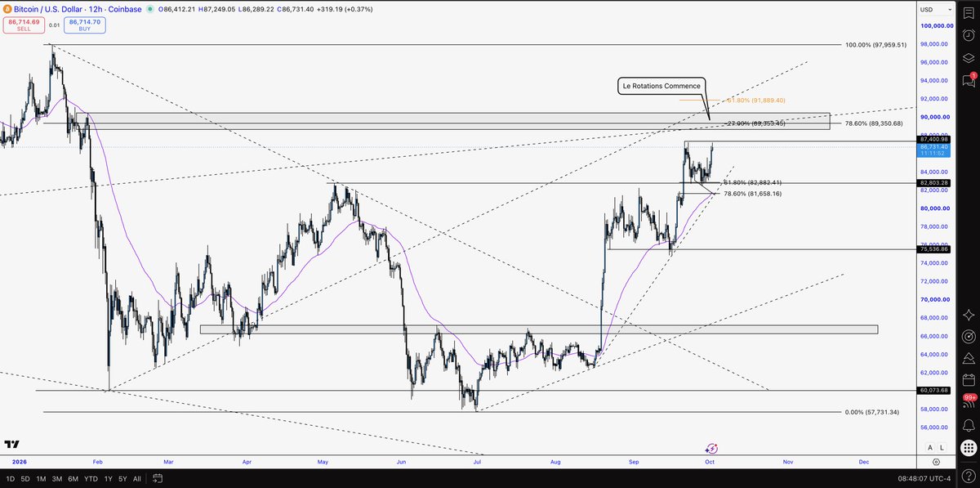Viewport: 980px width, 488px height.
Task: Toggle log scale with the L button
Action: pyautogui.click(x=942, y=447)
